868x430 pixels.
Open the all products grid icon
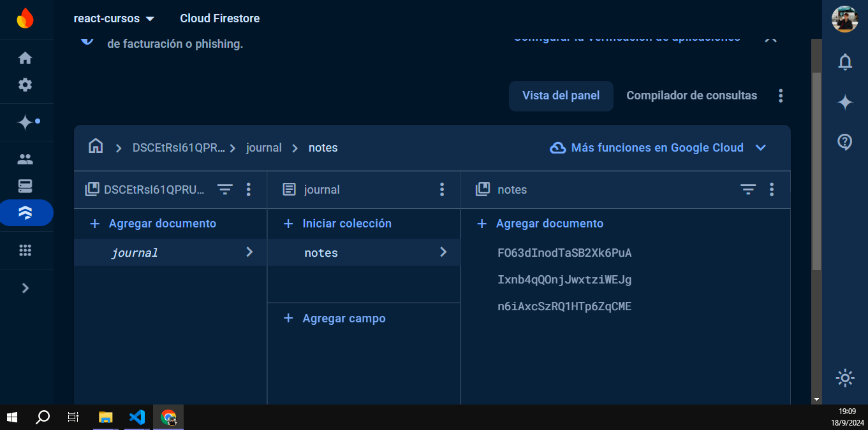[25, 250]
